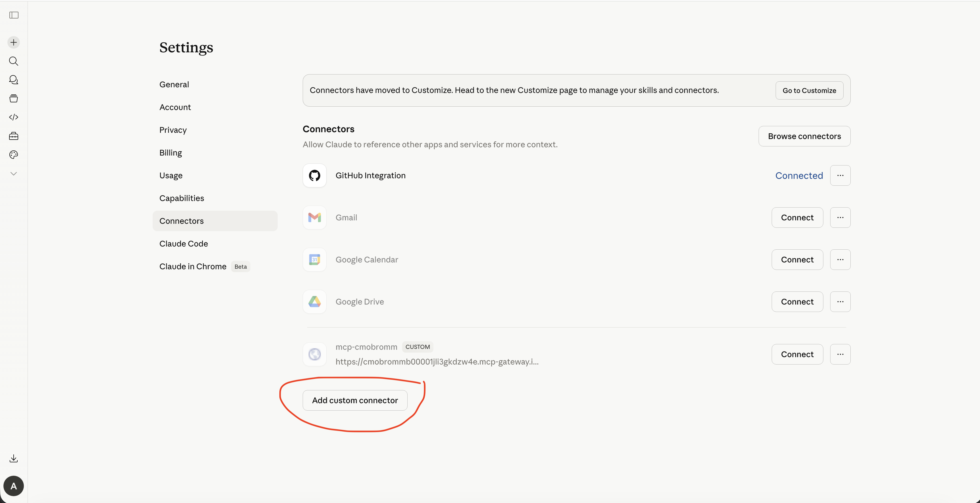Open Billing settings section
980x503 pixels.
[215, 153]
